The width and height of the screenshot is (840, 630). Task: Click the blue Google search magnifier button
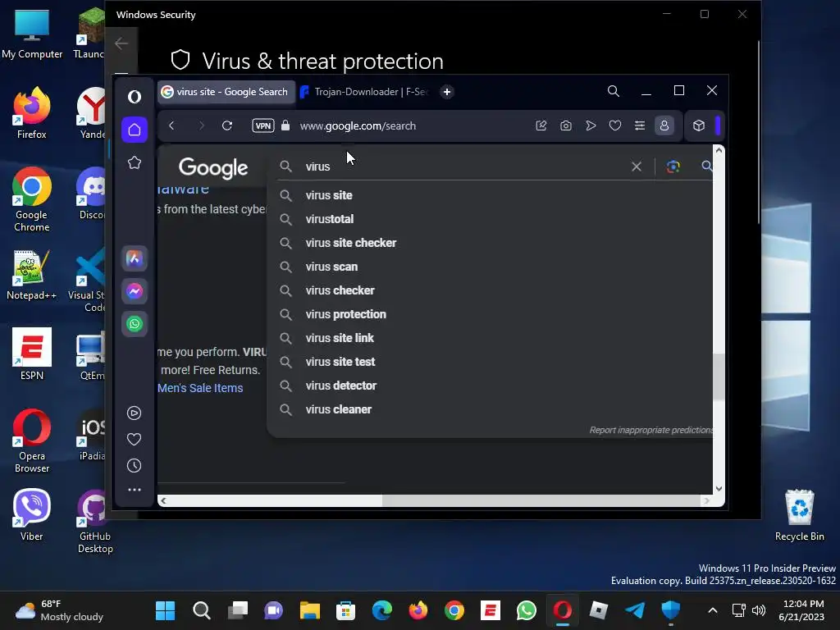pyautogui.click(x=707, y=167)
